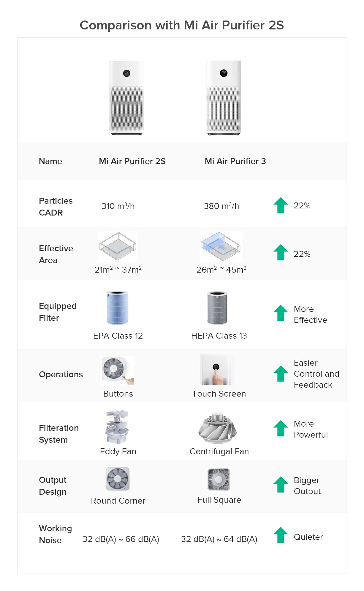Click the gray HEPA Class 13 filter image

pos(217,308)
